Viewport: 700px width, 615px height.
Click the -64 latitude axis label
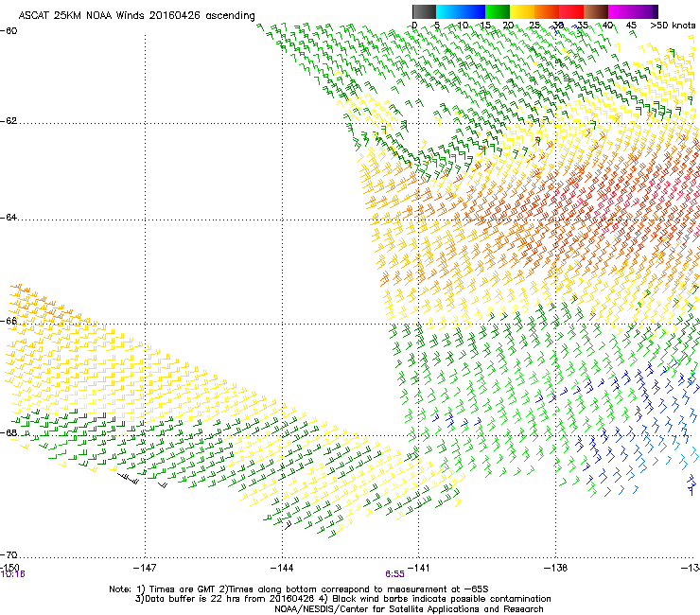point(9,218)
